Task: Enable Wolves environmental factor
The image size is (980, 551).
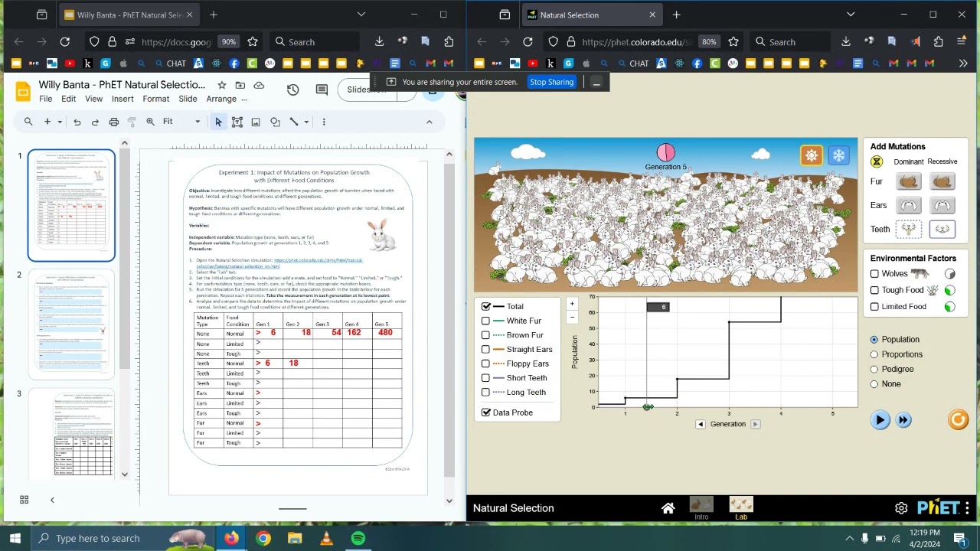Action: click(x=874, y=274)
